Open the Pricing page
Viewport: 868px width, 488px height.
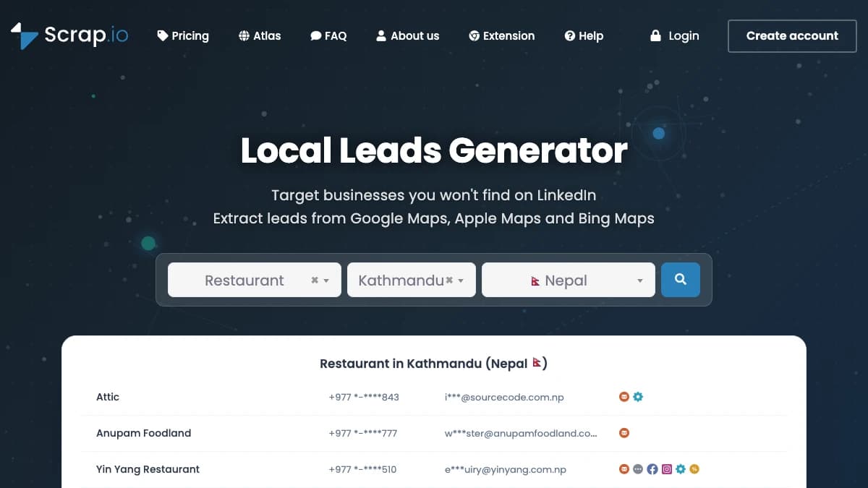pyautogui.click(x=183, y=35)
